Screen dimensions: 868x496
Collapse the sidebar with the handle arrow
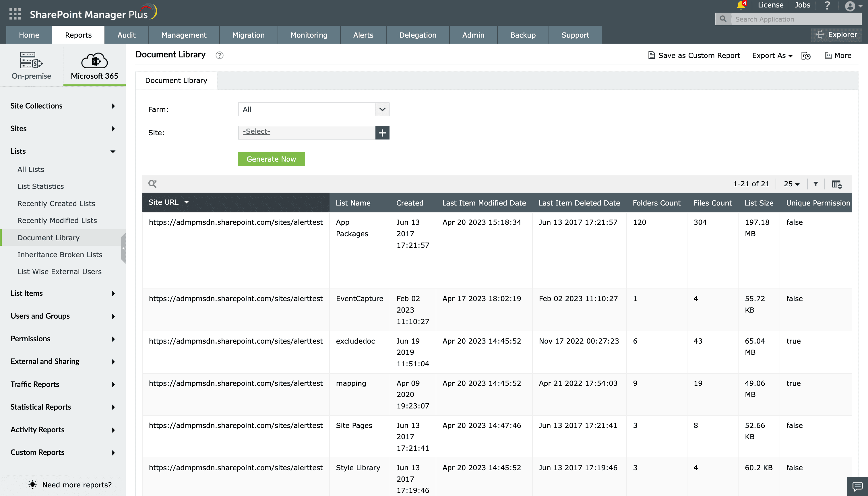pos(123,248)
